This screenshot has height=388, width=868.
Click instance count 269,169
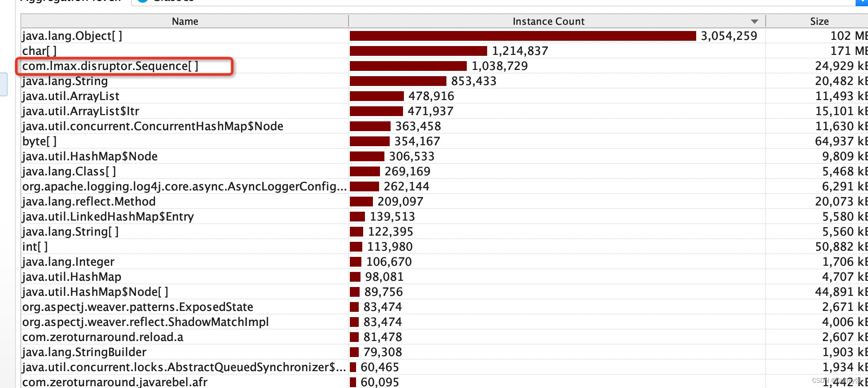[x=407, y=171]
